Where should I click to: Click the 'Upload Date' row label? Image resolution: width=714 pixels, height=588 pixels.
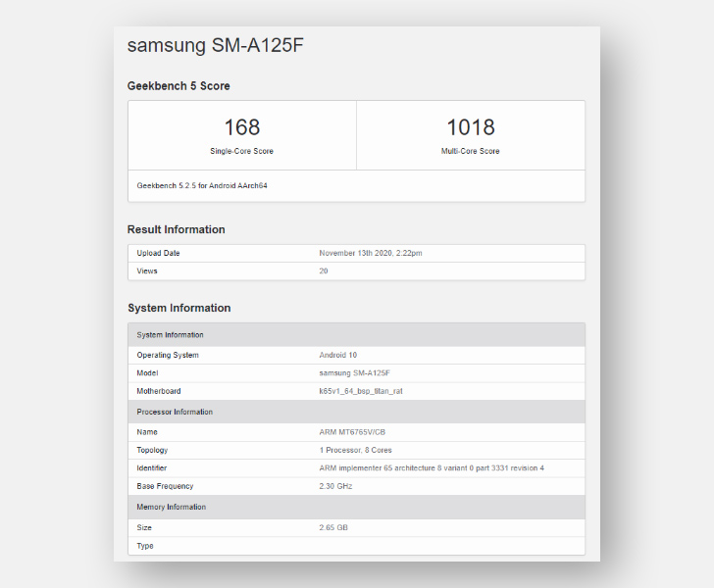[159, 253]
